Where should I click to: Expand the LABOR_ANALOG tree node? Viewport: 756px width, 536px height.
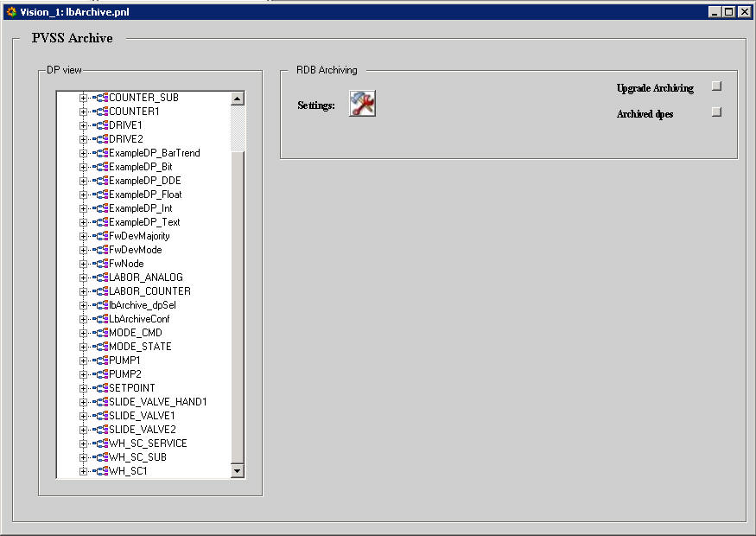[x=84, y=278]
